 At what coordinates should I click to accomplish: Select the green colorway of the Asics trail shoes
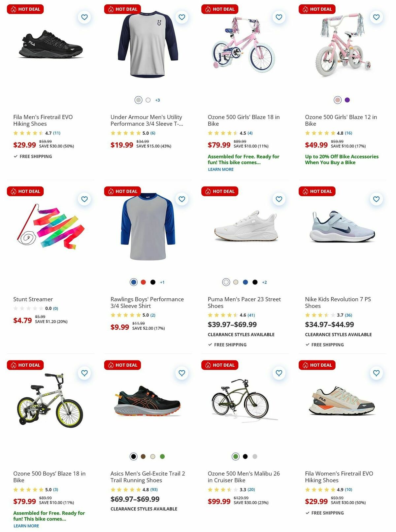162,456
